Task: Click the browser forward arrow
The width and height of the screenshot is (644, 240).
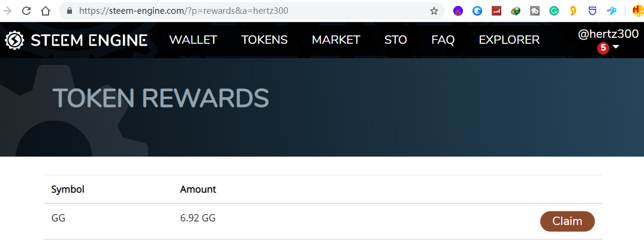Action: [x=7, y=11]
